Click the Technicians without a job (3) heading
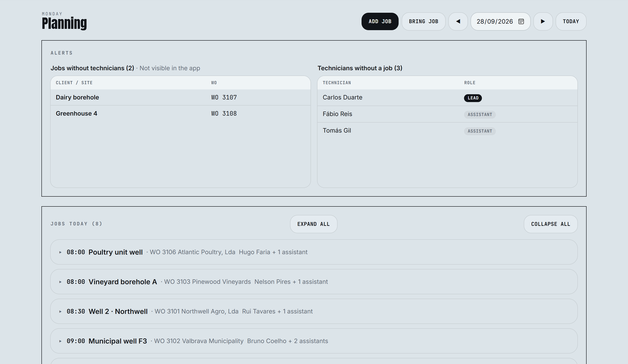 click(x=360, y=68)
